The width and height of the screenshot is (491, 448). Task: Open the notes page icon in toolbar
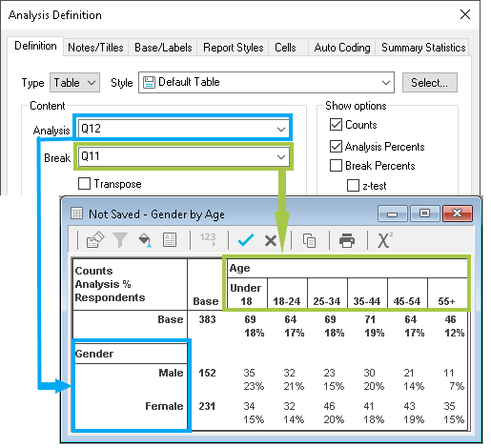tap(170, 240)
